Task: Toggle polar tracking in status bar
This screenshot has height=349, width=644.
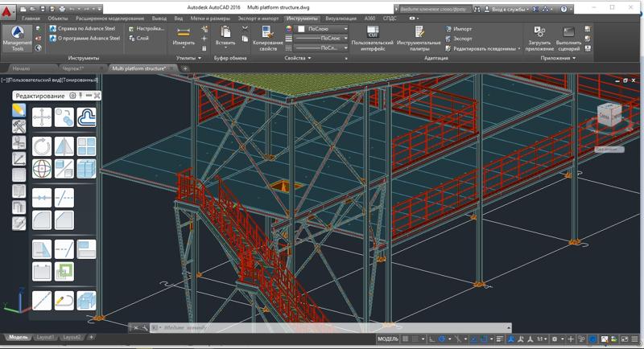Action: point(442,339)
